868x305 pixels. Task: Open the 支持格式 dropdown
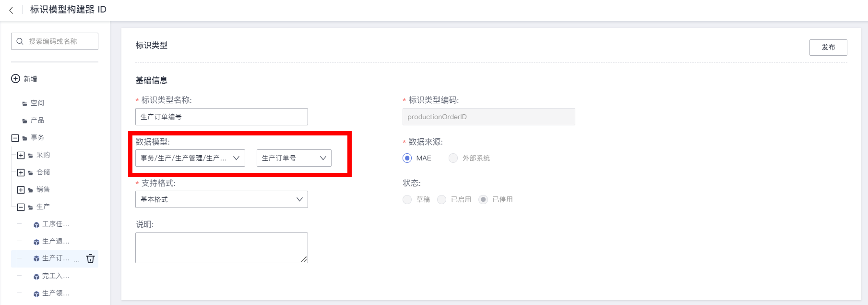click(x=221, y=199)
